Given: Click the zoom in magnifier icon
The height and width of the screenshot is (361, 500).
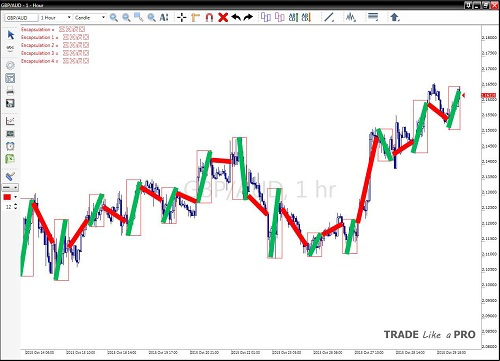Looking at the screenshot, I should [114, 17].
